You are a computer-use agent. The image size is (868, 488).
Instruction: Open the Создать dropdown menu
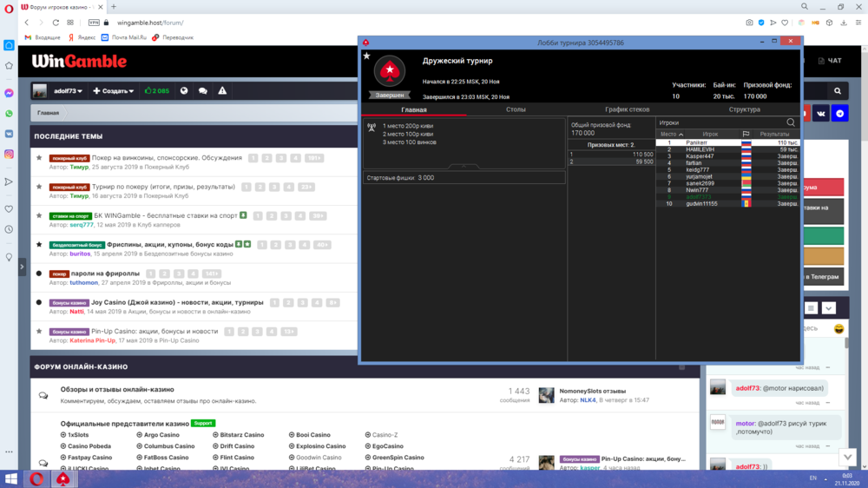(x=114, y=90)
